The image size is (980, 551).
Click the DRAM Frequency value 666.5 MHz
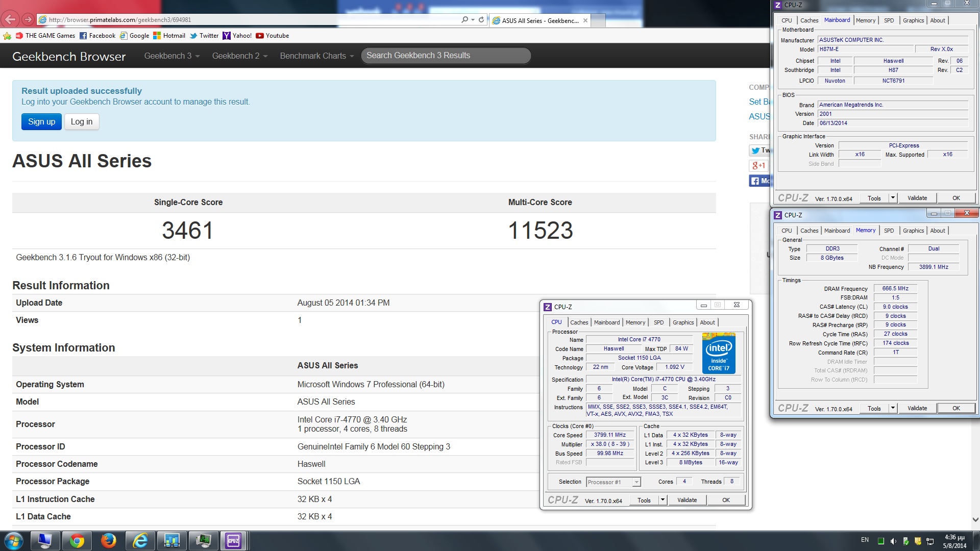click(895, 288)
